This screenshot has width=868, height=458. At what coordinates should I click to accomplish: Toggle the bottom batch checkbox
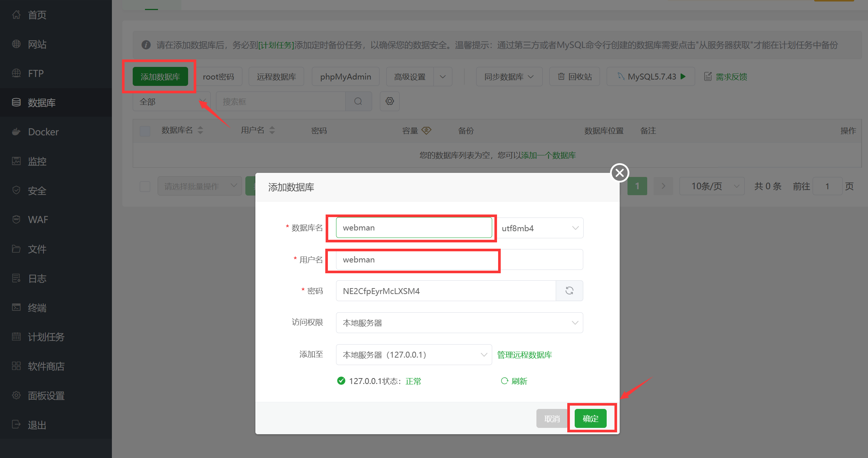click(x=145, y=186)
